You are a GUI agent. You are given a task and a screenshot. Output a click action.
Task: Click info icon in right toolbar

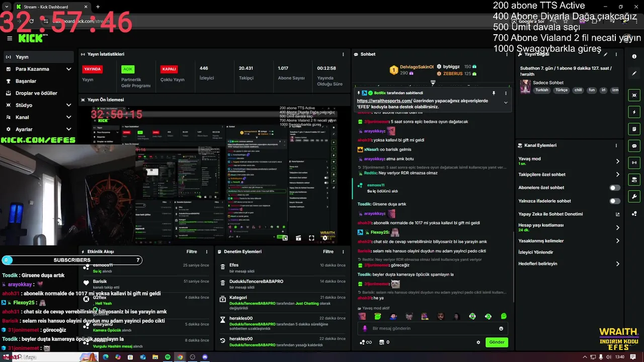634,57
